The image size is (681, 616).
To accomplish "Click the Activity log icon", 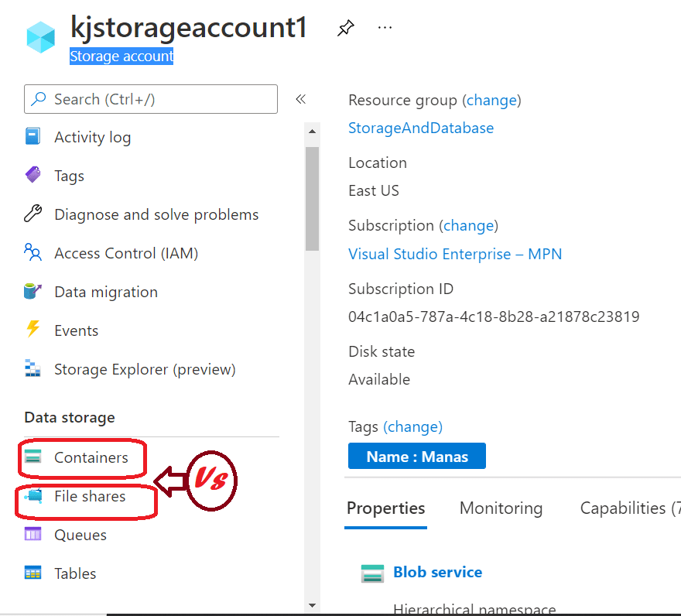I will [x=33, y=136].
